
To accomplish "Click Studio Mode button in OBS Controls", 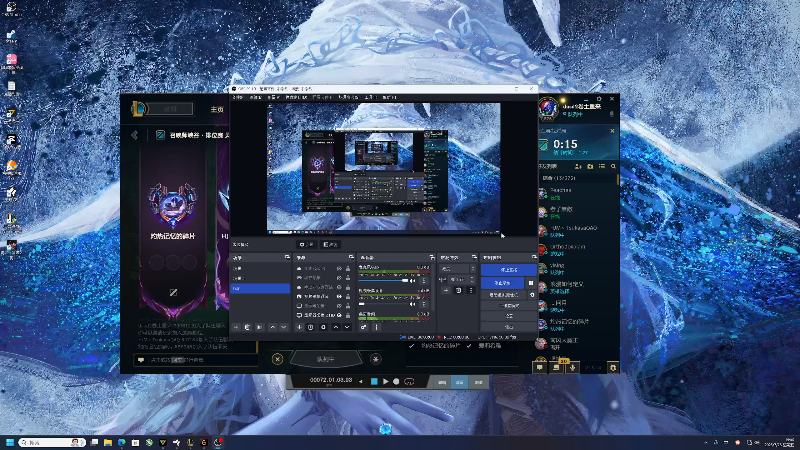I will coord(509,306).
